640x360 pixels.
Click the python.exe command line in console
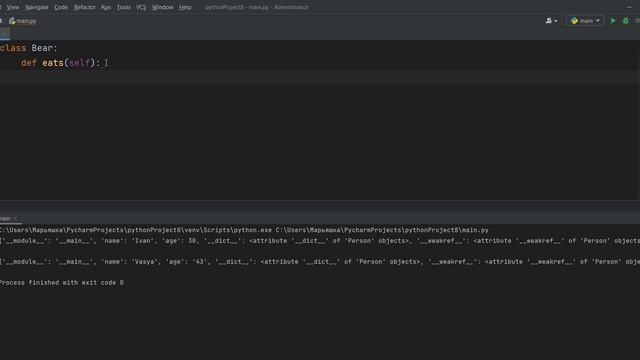pyautogui.click(x=244, y=230)
